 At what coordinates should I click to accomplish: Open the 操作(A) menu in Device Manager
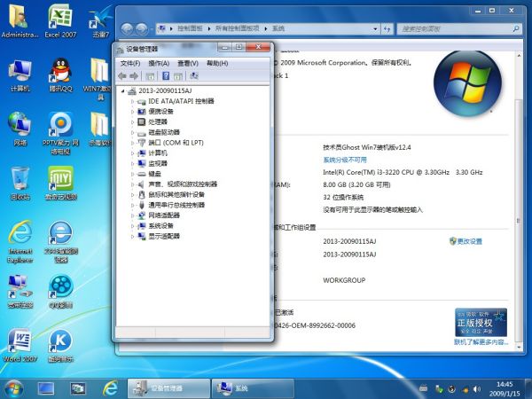(x=159, y=64)
